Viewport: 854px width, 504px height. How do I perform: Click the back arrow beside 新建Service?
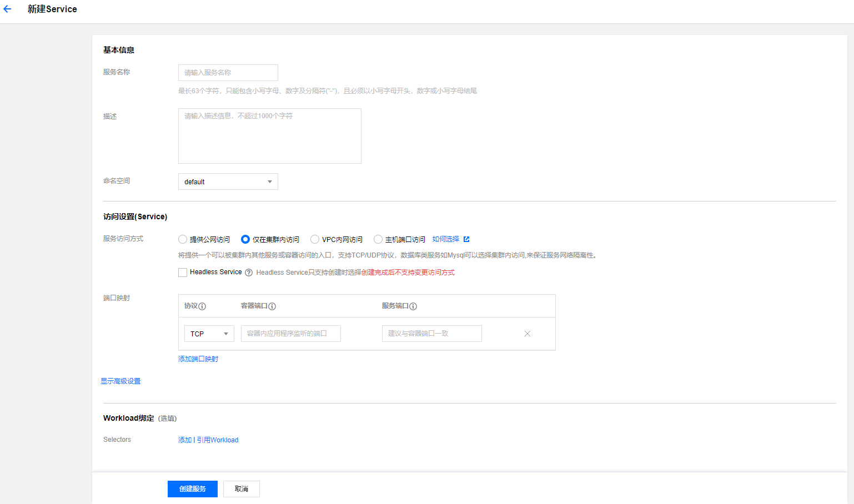(7, 9)
